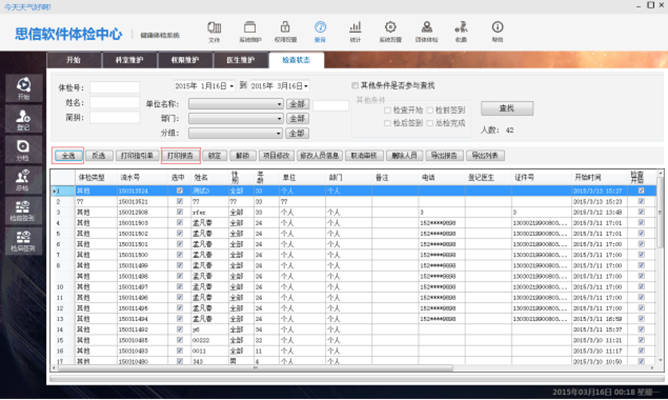The width and height of the screenshot is (668, 400).
Task: Click the 开始 icon in left sidebar
Action: (x=23, y=88)
